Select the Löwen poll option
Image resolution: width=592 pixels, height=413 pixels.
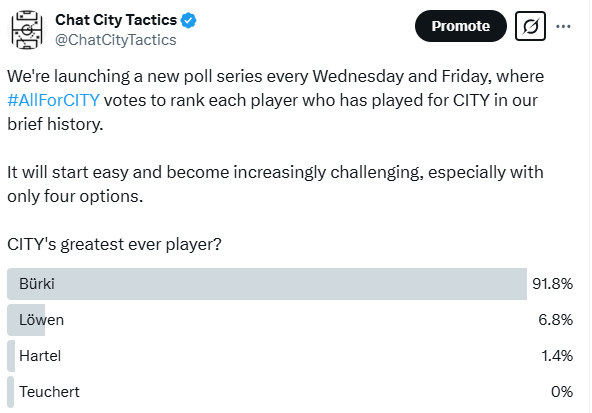tap(290, 320)
